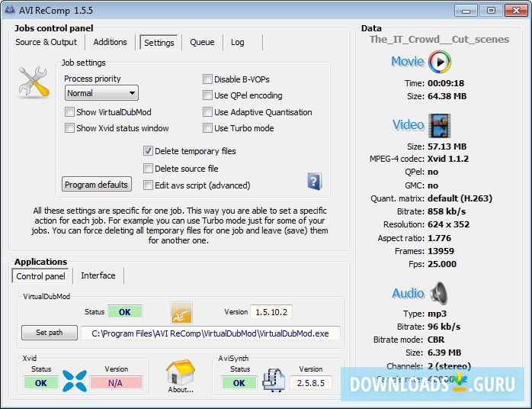
Task: Open the Log tab
Action: pos(238,42)
